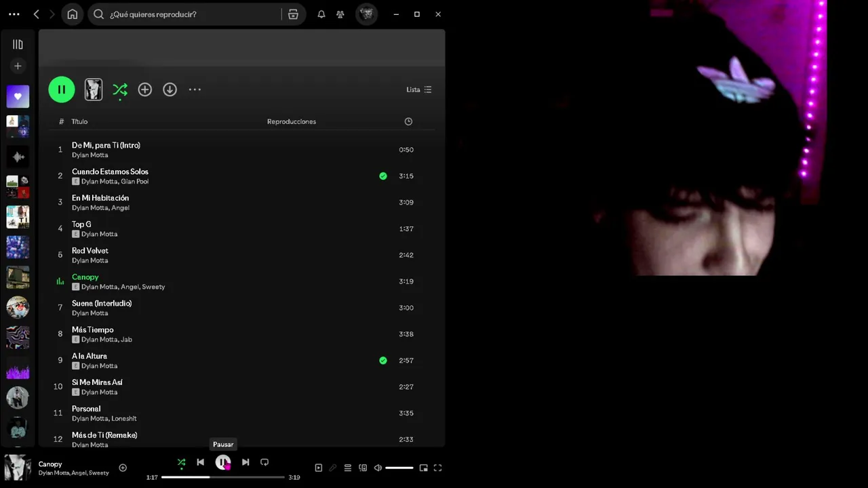Expand Your Library sidebar icon
This screenshot has height=488, width=868.
(x=18, y=45)
